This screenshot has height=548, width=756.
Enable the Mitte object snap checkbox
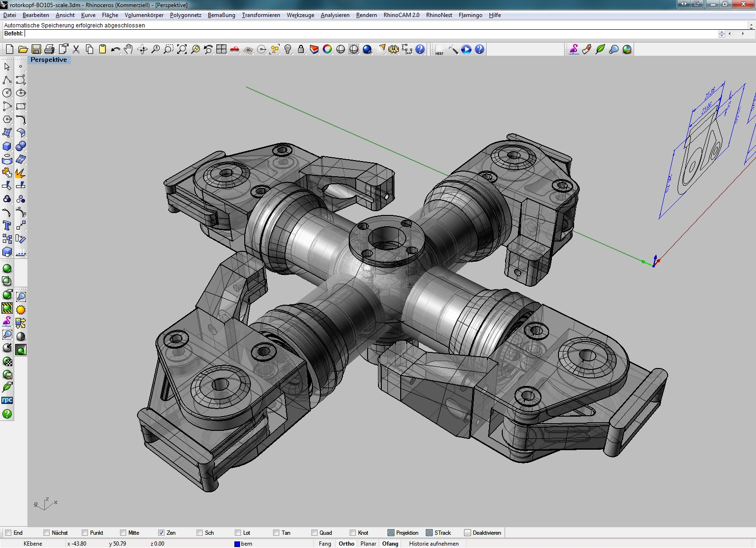coord(123,533)
